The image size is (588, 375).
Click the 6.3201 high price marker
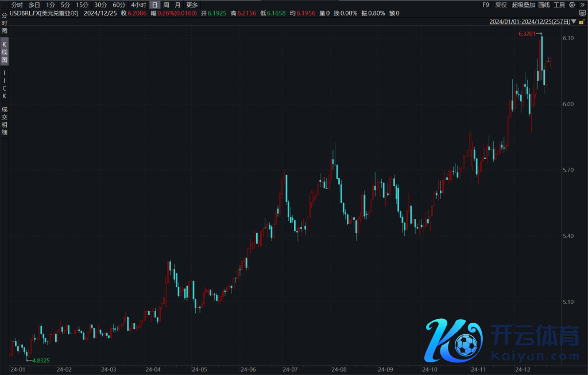(527, 34)
